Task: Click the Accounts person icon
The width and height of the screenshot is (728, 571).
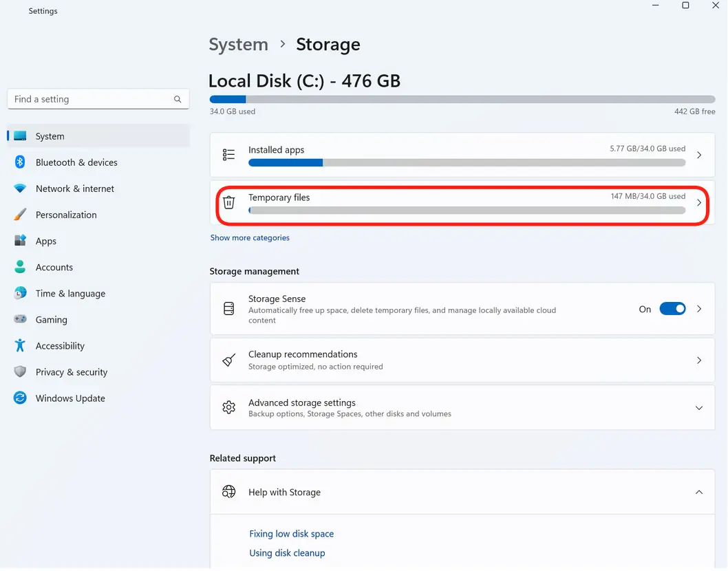Action: coord(20,267)
